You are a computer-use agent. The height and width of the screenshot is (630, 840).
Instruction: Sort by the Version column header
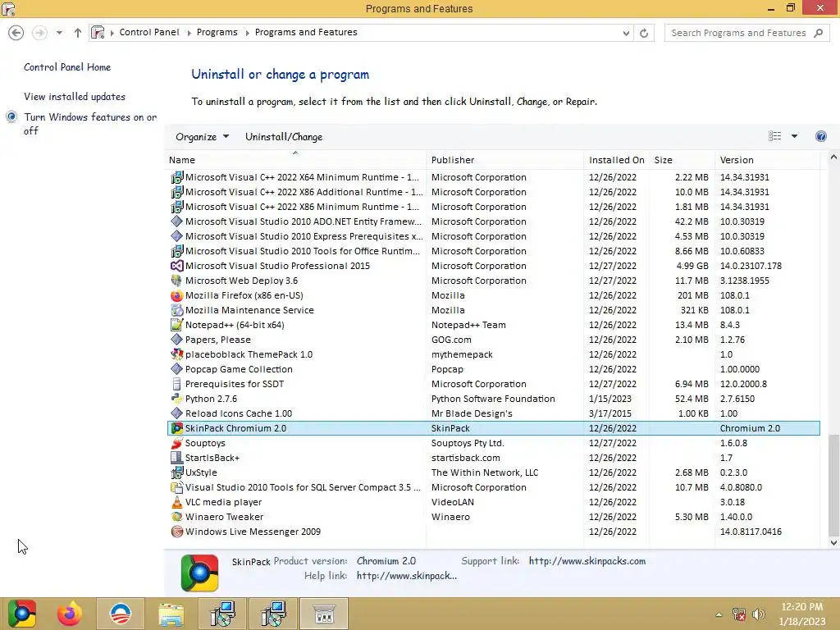pos(767,160)
